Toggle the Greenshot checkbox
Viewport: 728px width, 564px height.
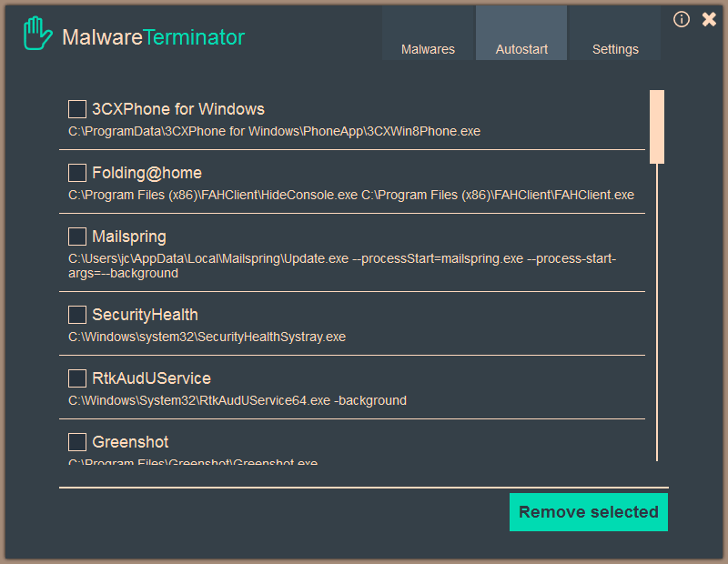pos(77,442)
